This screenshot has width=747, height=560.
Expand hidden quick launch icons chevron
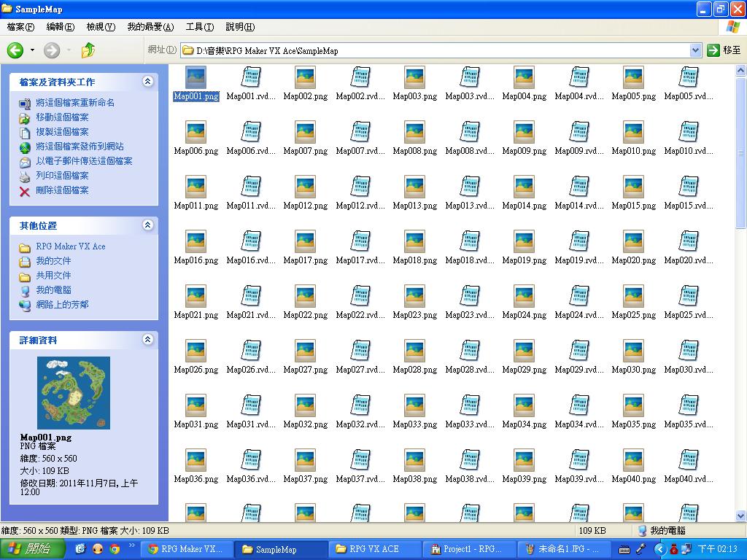coord(131,545)
